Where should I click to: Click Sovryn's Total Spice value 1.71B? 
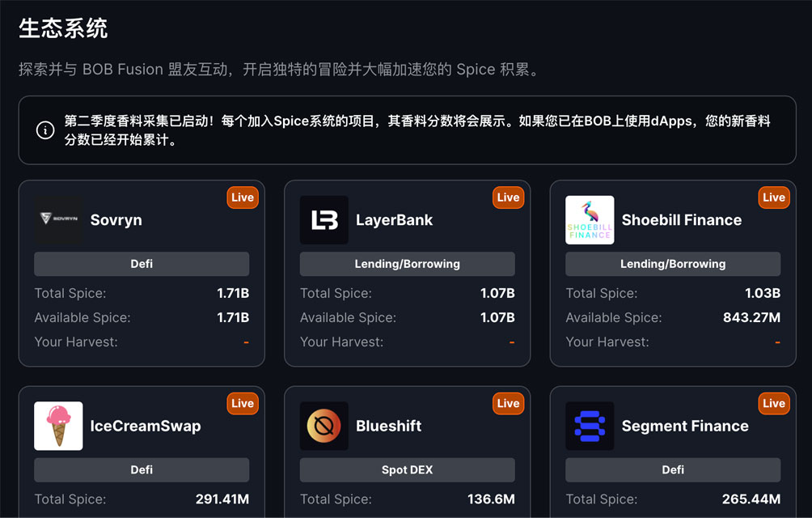(x=233, y=293)
